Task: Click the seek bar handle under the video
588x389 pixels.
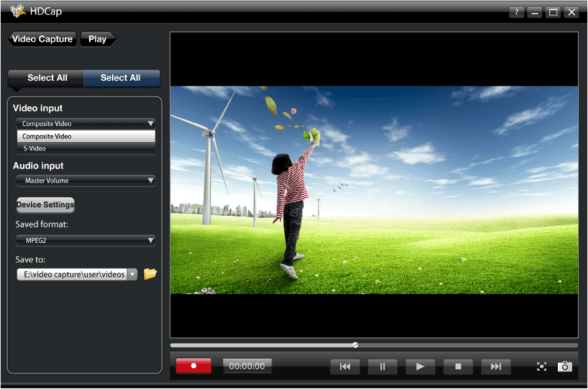Action: coord(355,344)
